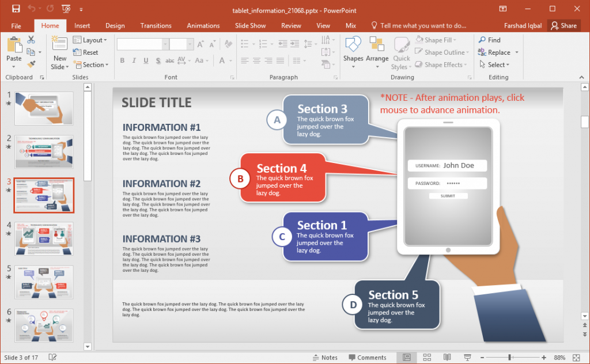This screenshot has width=590, height=364.
Task: Open the Layout dropdown
Action: point(91,40)
